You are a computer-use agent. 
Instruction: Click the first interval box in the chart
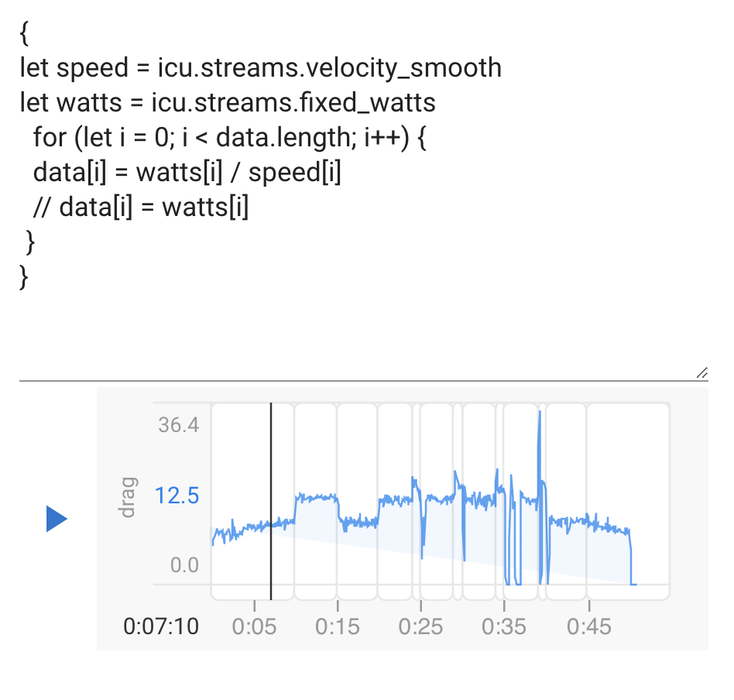point(252,502)
